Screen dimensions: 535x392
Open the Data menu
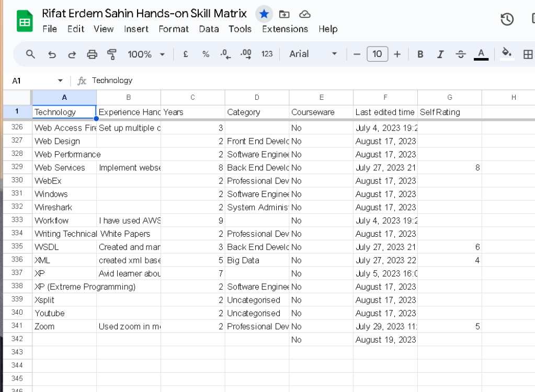pyautogui.click(x=209, y=29)
